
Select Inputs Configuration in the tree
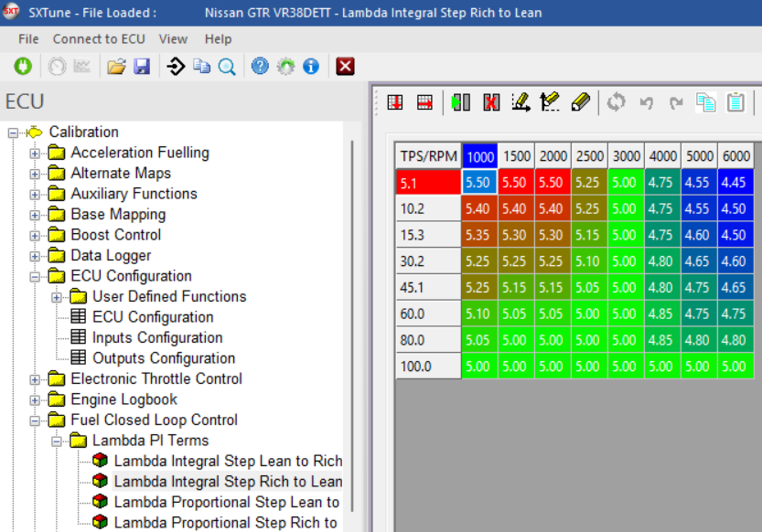point(157,337)
